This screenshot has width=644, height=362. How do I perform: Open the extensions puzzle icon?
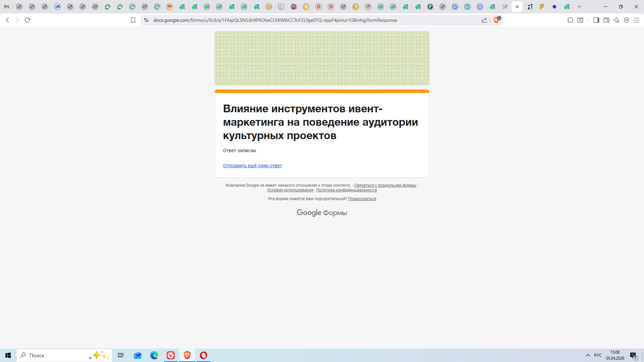click(x=570, y=20)
